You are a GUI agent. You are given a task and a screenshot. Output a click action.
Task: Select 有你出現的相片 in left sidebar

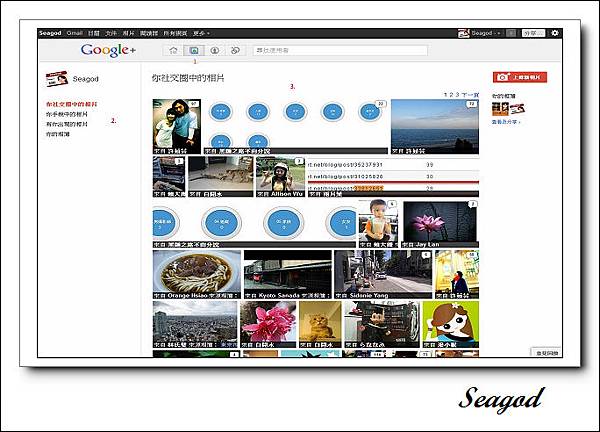tap(67, 124)
